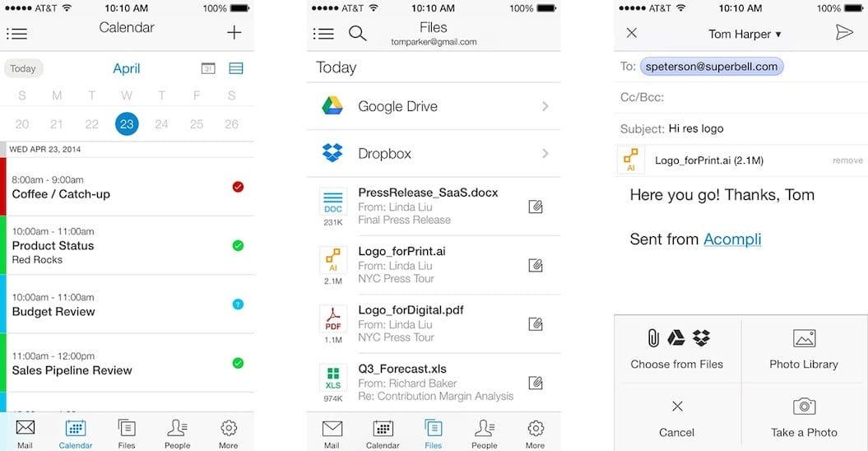
Task: Compose email with Q3_Forecast.xls attached
Action: coord(536,383)
